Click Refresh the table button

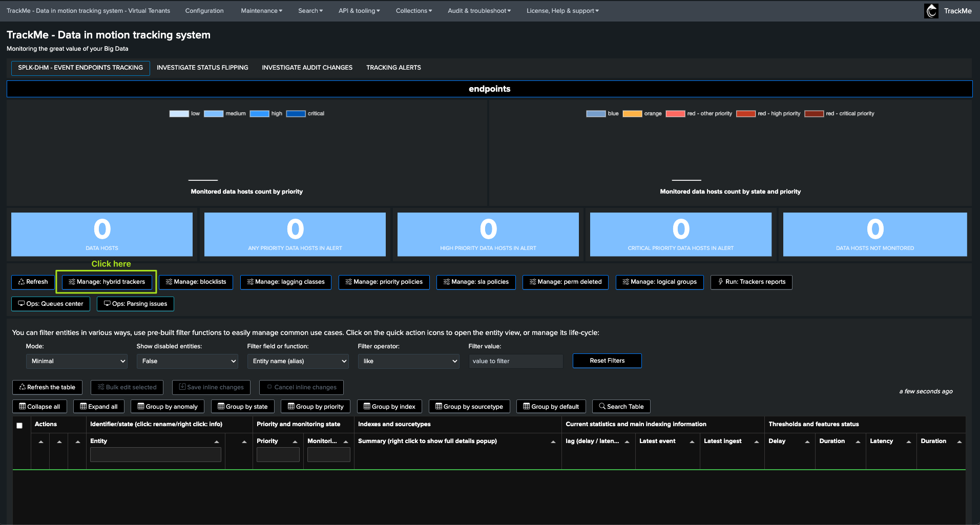click(x=47, y=387)
